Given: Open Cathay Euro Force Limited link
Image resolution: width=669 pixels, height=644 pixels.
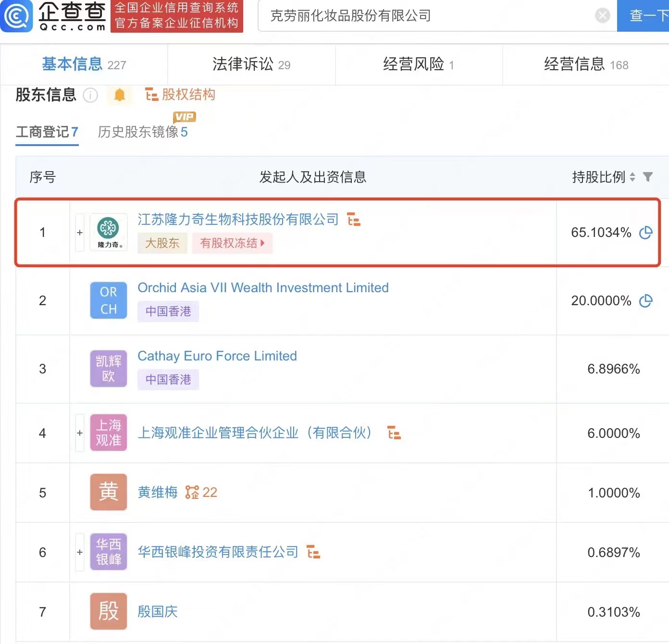Looking at the screenshot, I should pos(217,356).
